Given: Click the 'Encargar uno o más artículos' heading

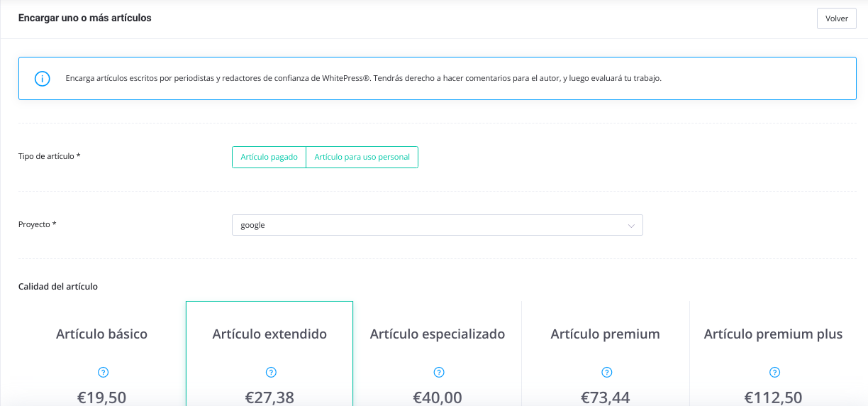Looking at the screenshot, I should pos(85,18).
